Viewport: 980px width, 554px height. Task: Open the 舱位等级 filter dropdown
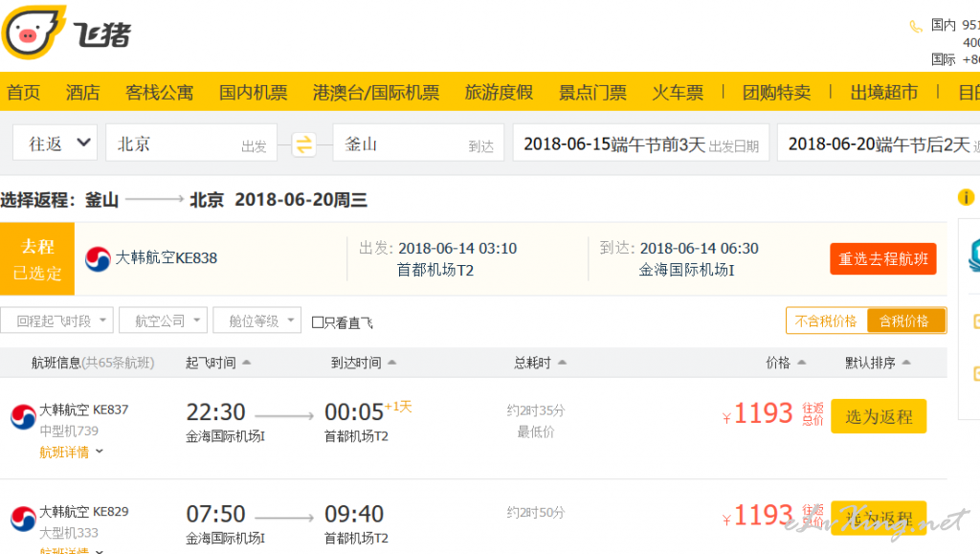(256, 321)
